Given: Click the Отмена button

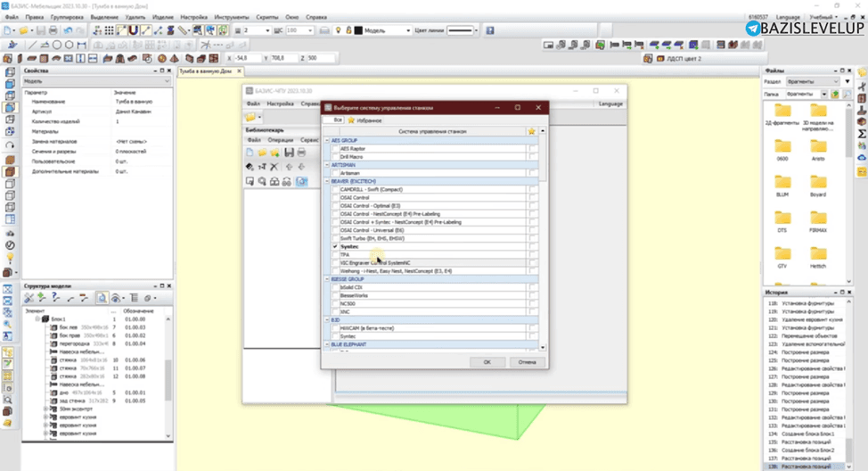Looking at the screenshot, I should coord(527,362).
